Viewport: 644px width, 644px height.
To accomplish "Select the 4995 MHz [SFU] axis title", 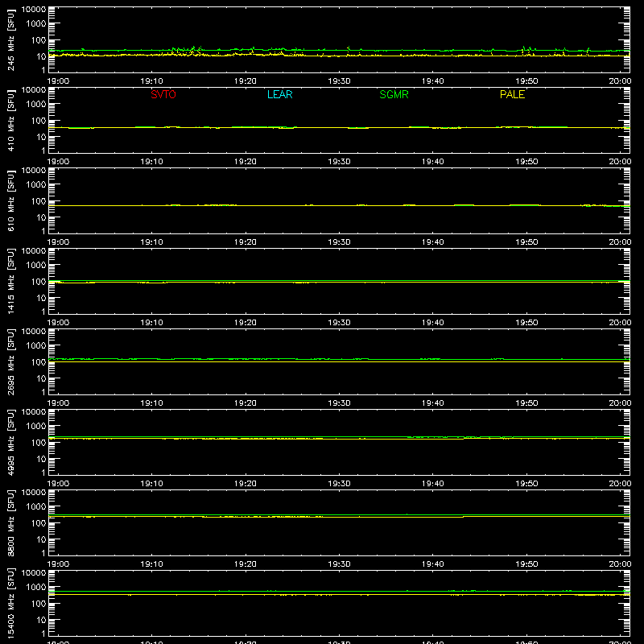I will point(11,442).
